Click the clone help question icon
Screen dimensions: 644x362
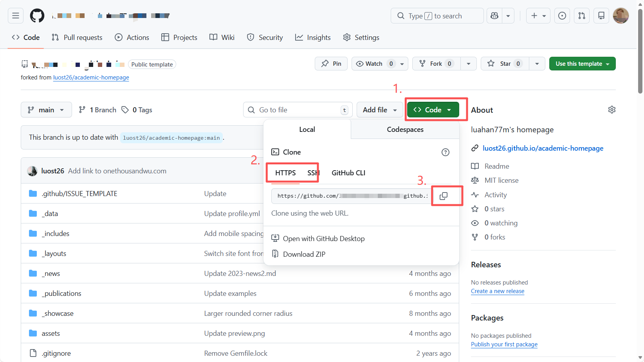445,152
